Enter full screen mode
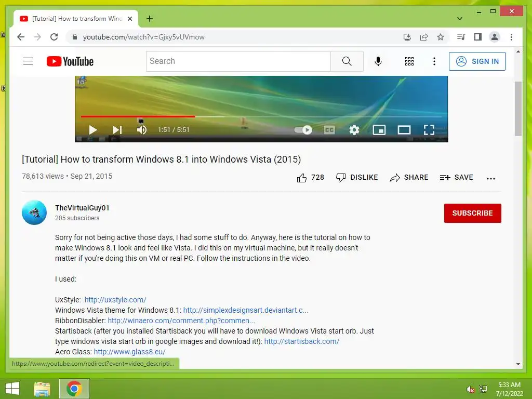Image resolution: width=532 pixels, height=399 pixels. coord(429,129)
